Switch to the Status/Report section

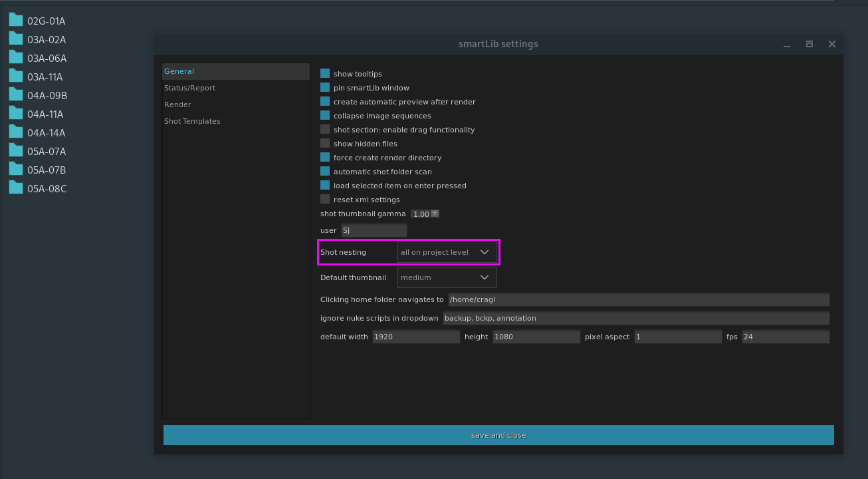190,88
